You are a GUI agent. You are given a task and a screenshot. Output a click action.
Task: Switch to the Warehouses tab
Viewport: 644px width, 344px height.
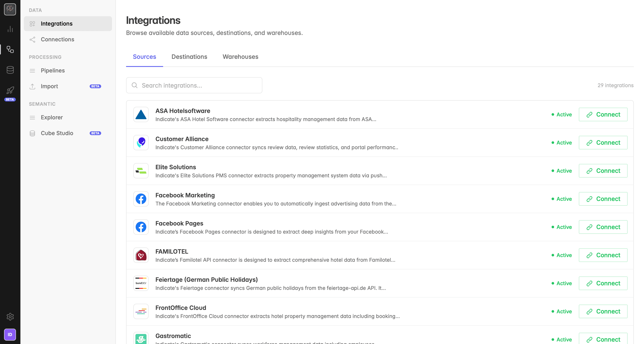(x=240, y=57)
